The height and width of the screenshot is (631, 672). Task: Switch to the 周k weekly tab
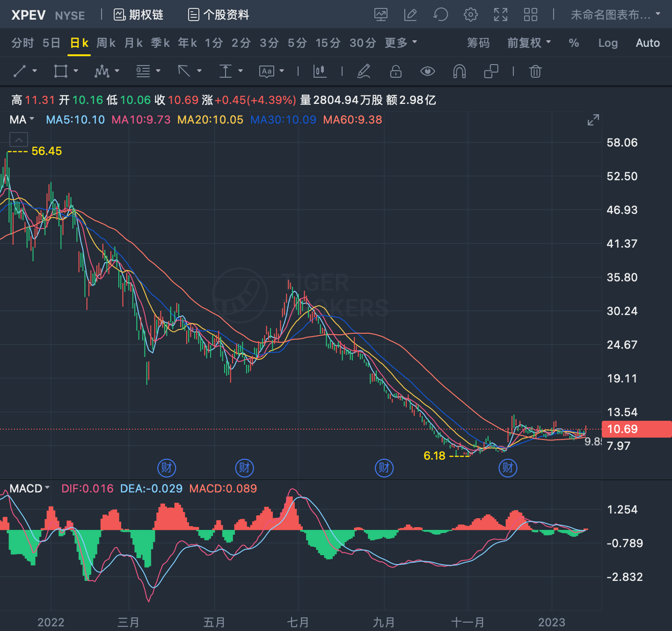coord(106,43)
